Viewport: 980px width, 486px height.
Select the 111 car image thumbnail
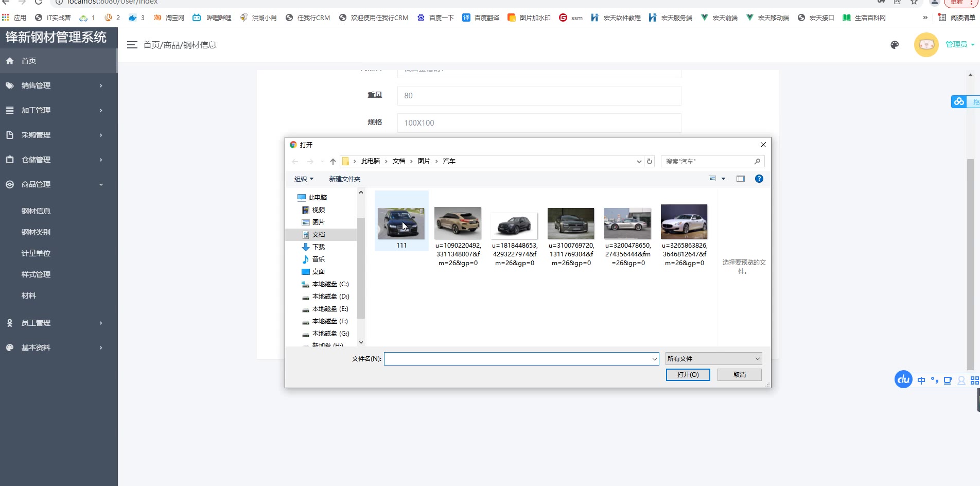point(401,223)
